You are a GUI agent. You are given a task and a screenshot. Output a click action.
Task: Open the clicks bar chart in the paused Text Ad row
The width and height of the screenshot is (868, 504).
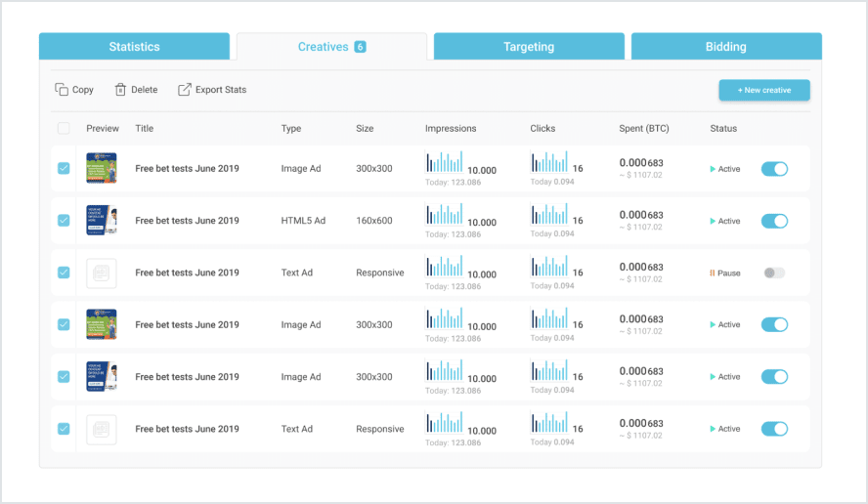[549, 266]
